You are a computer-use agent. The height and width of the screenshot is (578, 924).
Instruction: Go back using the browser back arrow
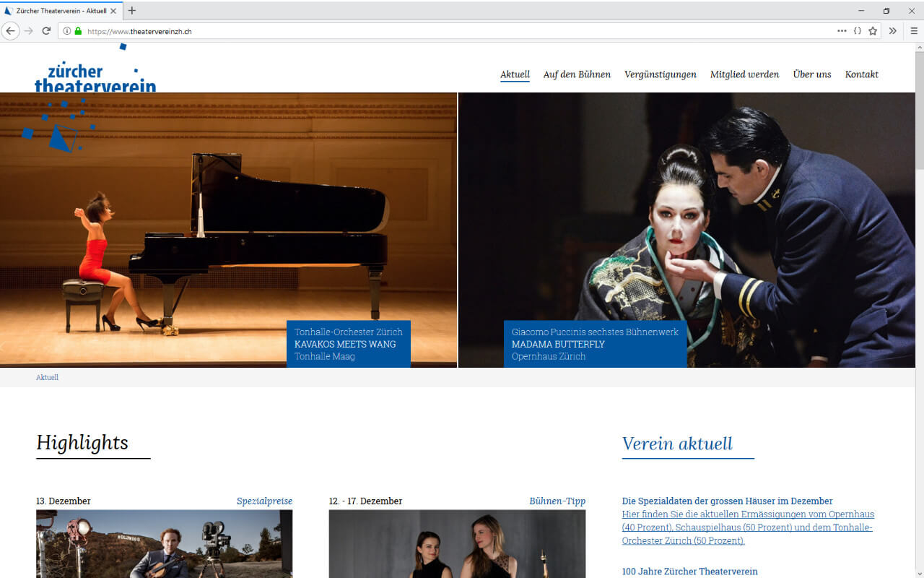pos(10,31)
